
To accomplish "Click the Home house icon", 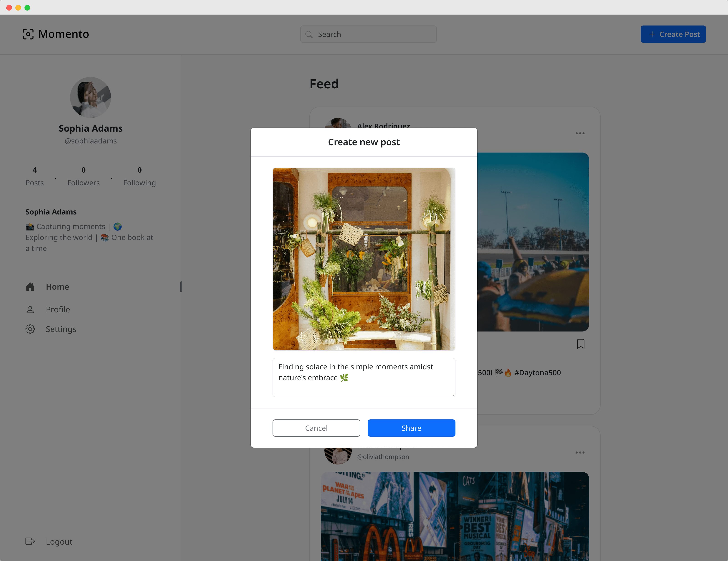I will (x=30, y=286).
